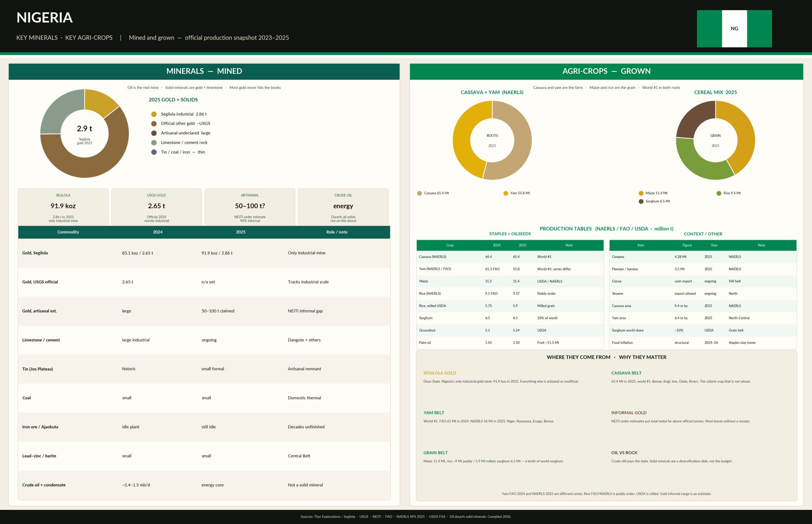Click the Food inflation item row
812x524 pixels.
(703, 343)
